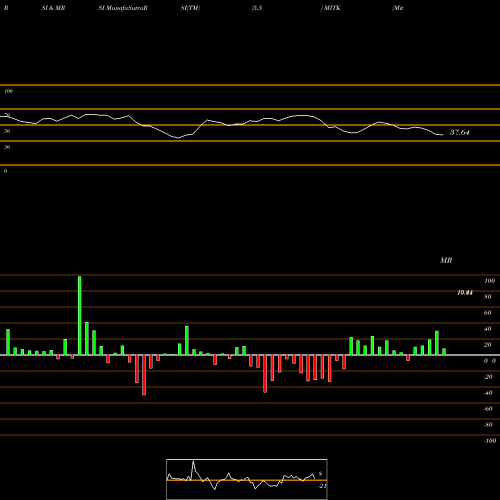The height and width of the screenshot is (500, 500).
Task: Click the MR axis label 40
Action: [x=488, y=329]
